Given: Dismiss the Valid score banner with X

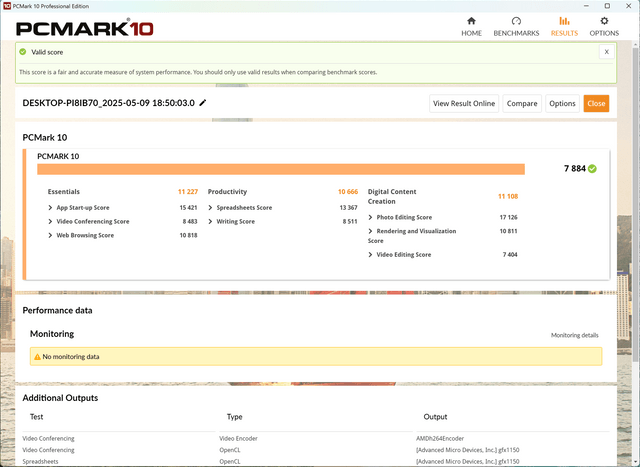Looking at the screenshot, I should (607, 52).
